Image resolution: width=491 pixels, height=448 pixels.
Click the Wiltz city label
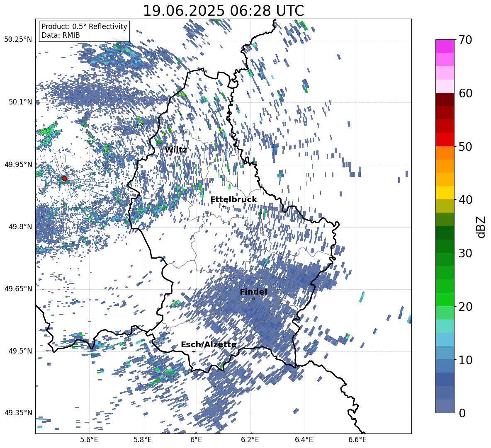click(x=176, y=150)
